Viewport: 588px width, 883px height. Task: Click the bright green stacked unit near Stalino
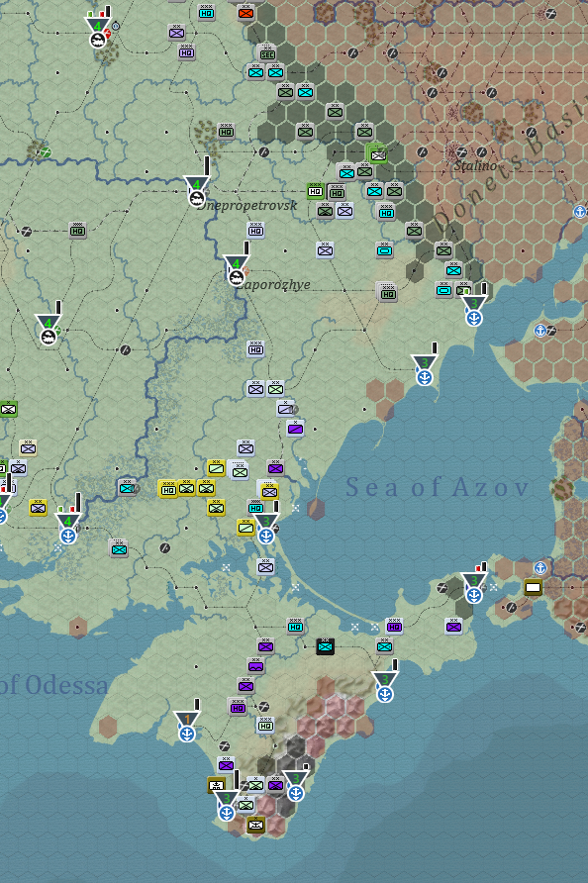click(377, 153)
